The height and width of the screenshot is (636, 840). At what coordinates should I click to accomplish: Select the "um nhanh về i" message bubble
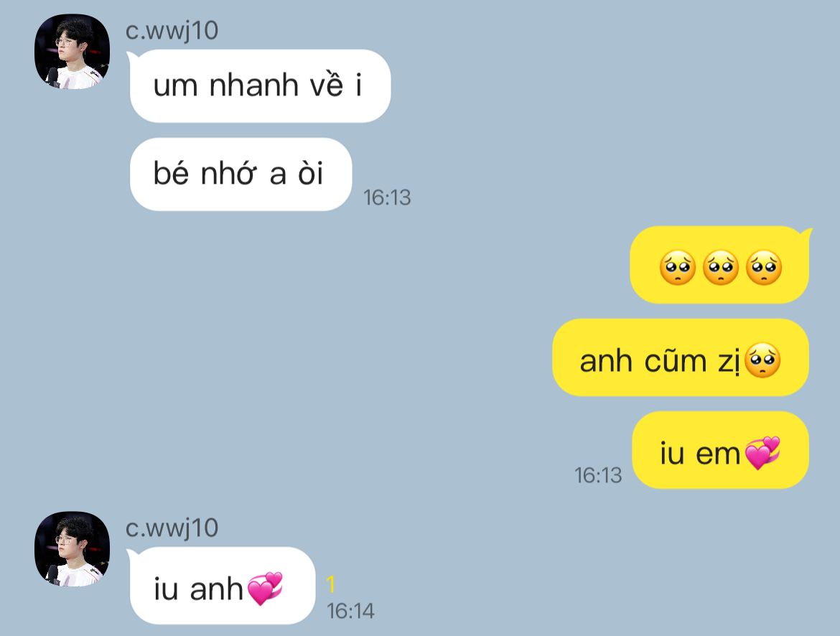(261, 85)
